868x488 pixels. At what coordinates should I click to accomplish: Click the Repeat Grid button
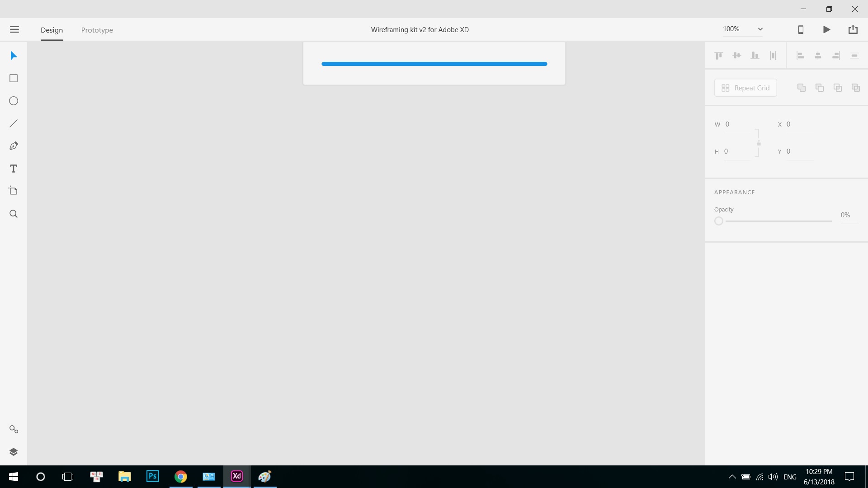pyautogui.click(x=745, y=87)
